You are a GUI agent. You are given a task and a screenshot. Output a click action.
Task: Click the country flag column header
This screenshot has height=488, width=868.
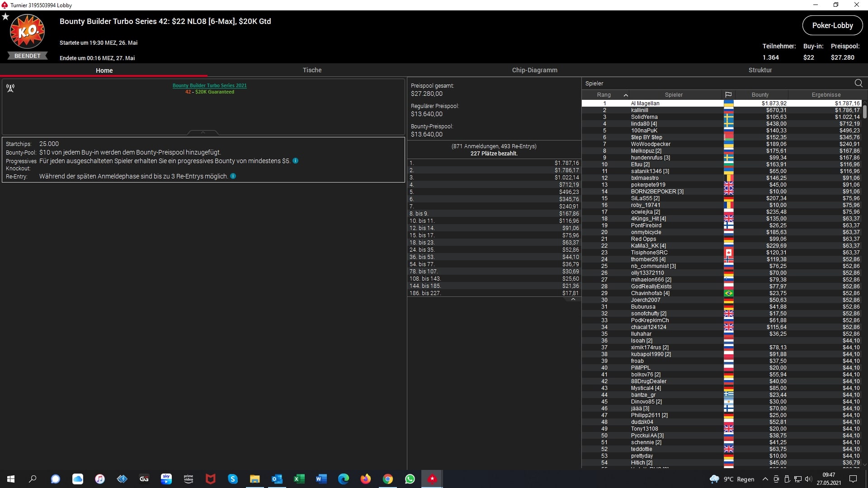pos(728,95)
